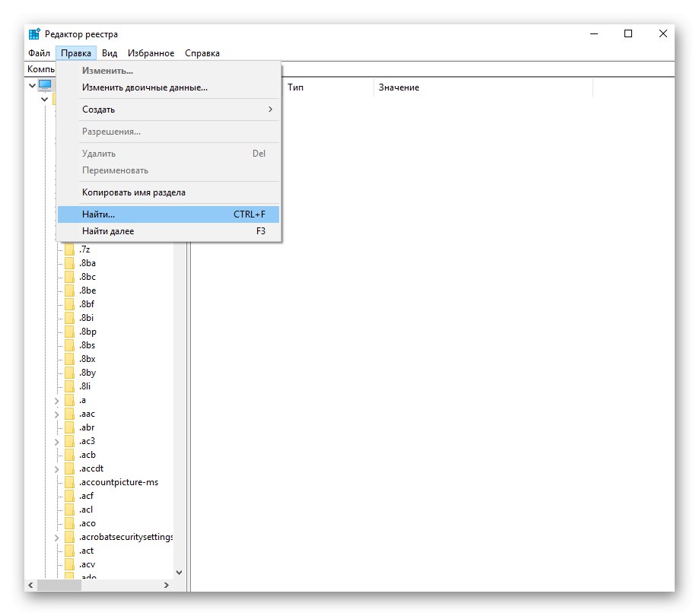This screenshot has width=699, height=616.
Task: Click folder icon of .acf key
Action: 69,496
